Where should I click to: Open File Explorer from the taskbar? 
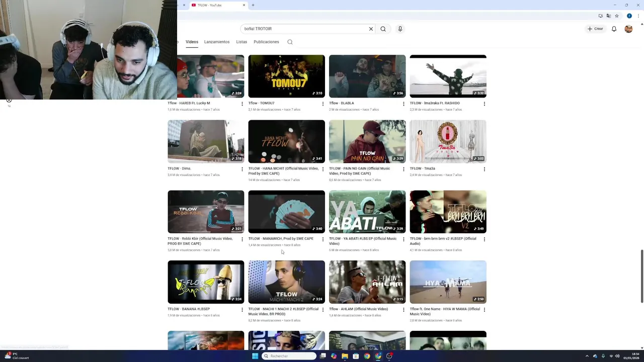(x=345, y=356)
